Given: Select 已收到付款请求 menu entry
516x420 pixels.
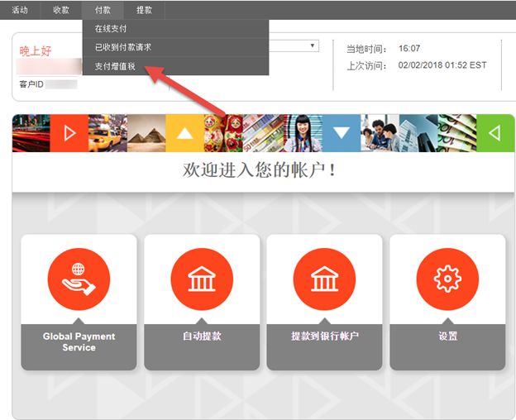Looking at the screenshot, I should coord(175,47).
